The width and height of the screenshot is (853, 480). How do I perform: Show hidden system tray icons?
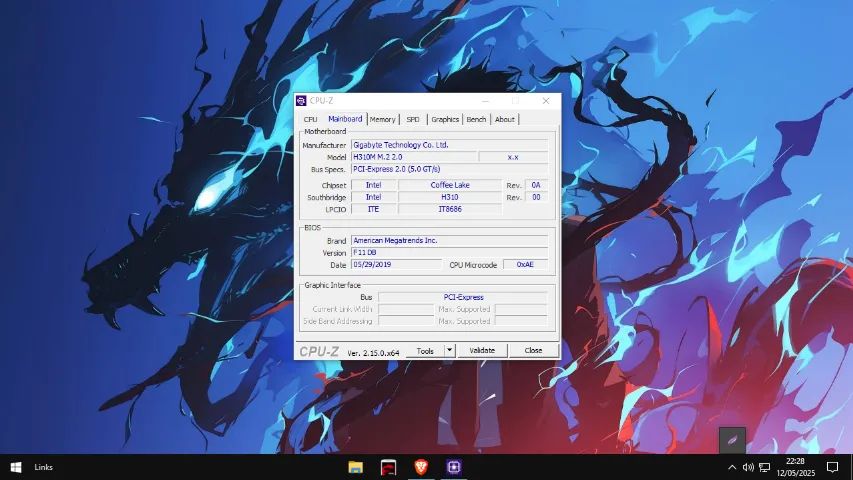click(x=732, y=467)
